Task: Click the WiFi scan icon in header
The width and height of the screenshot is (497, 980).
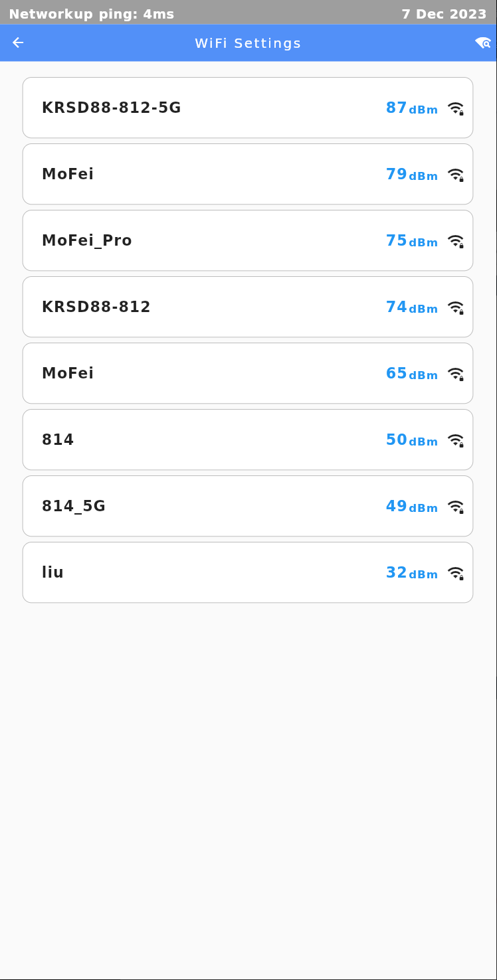Action: (x=483, y=43)
